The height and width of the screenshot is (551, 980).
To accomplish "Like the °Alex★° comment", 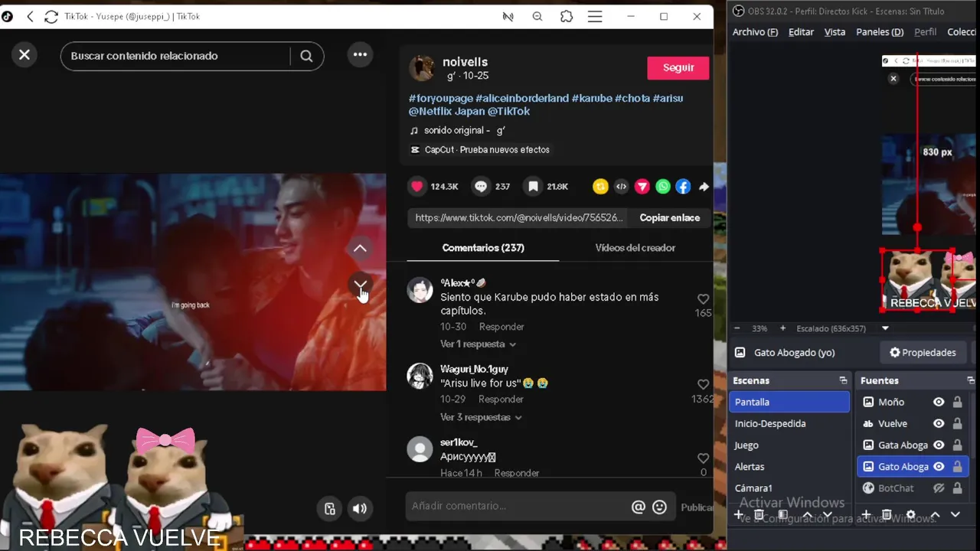I will 703,299.
